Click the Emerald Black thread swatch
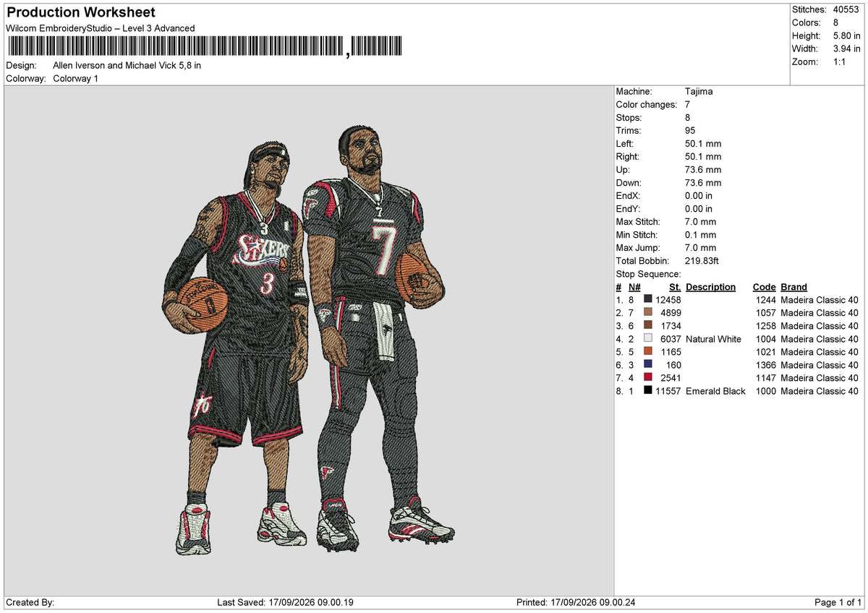The height and width of the screenshot is (613, 868). tap(648, 390)
